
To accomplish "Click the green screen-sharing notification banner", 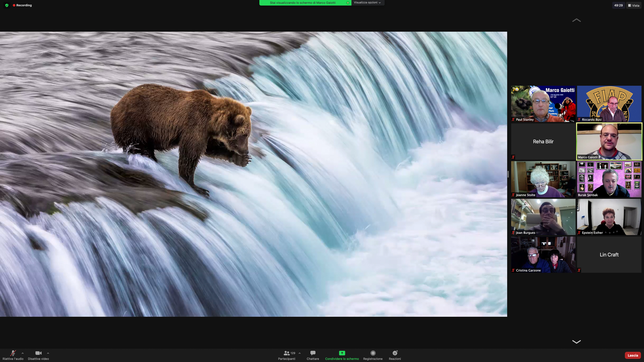I will (305, 3).
